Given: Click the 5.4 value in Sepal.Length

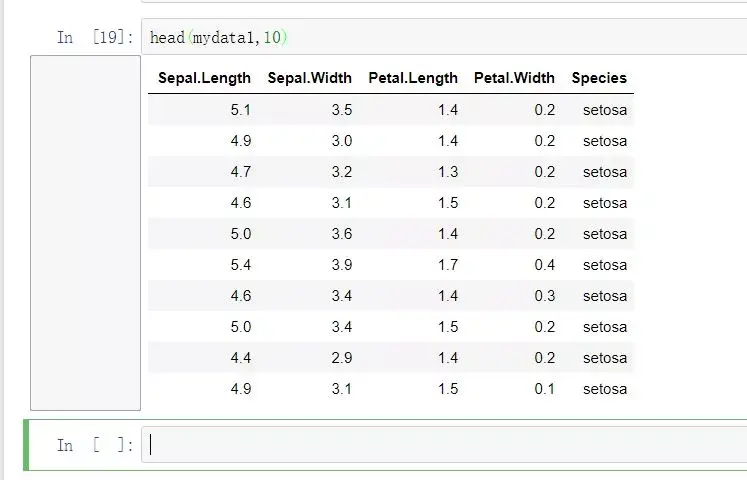Looking at the screenshot, I should [240, 265].
